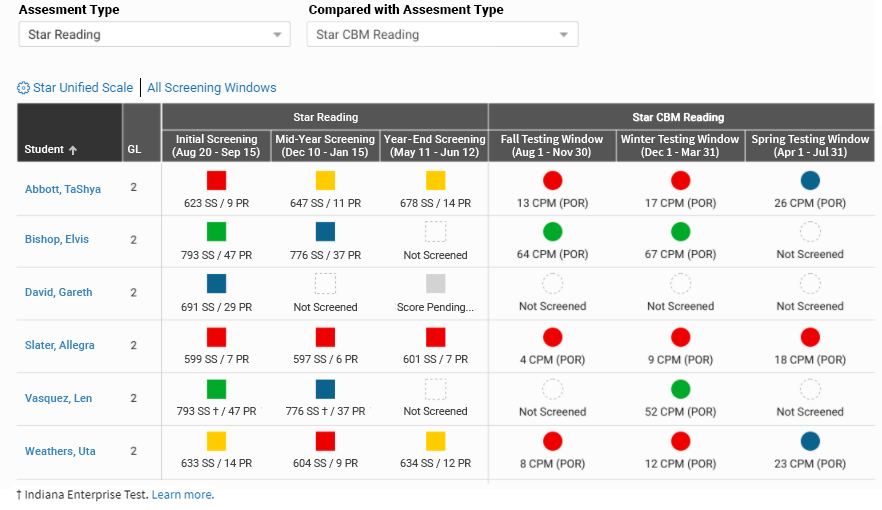
Task: Select the 678 SS / 14 PR score
Action: click(435, 204)
